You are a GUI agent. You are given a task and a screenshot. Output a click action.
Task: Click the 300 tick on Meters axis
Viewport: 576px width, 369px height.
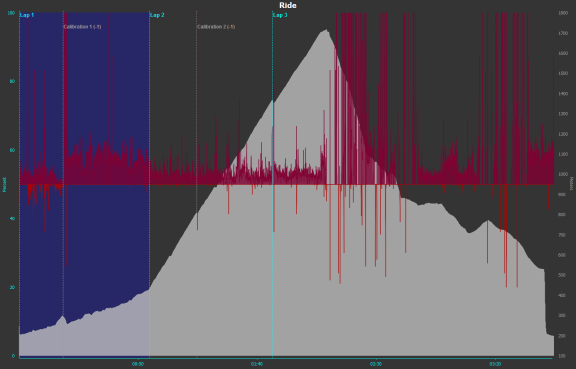tap(563, 315)
